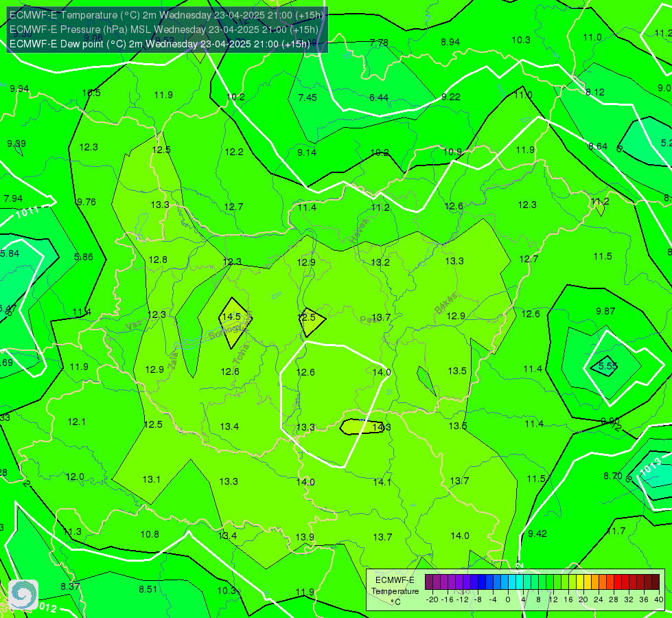This screenshot has width=672, height=618.
Task: Click the Tolna county label
Action: coord(242,354)
